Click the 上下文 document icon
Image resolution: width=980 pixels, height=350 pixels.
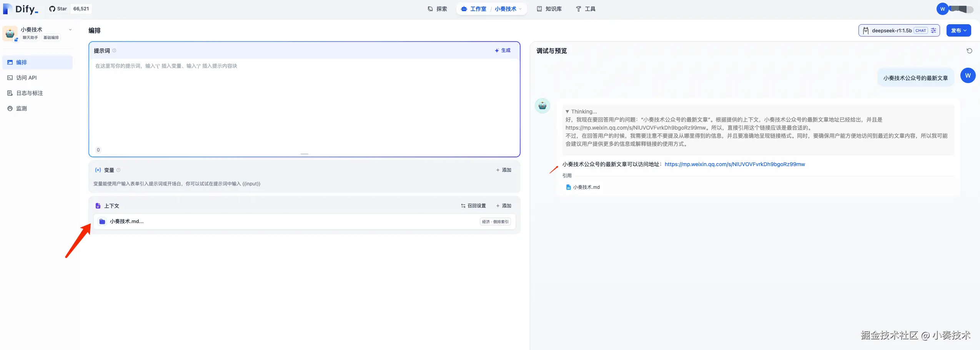pos(98,206)
